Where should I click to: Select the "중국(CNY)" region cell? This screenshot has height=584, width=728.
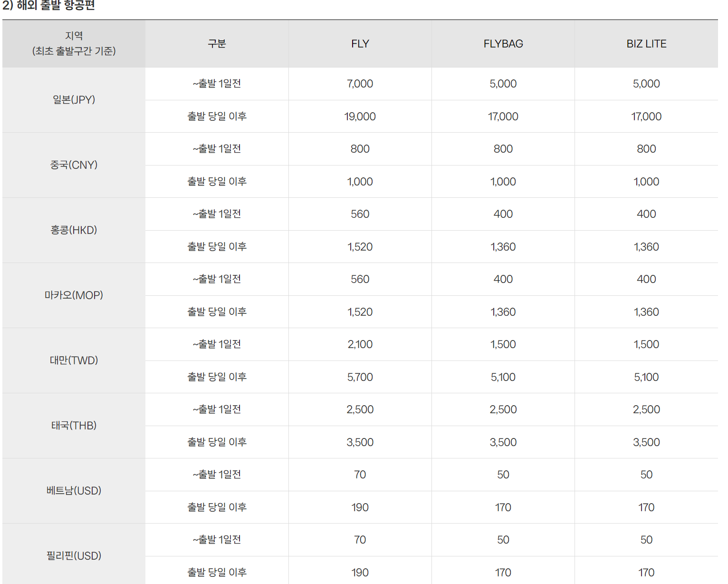click(x=74, y=165)
